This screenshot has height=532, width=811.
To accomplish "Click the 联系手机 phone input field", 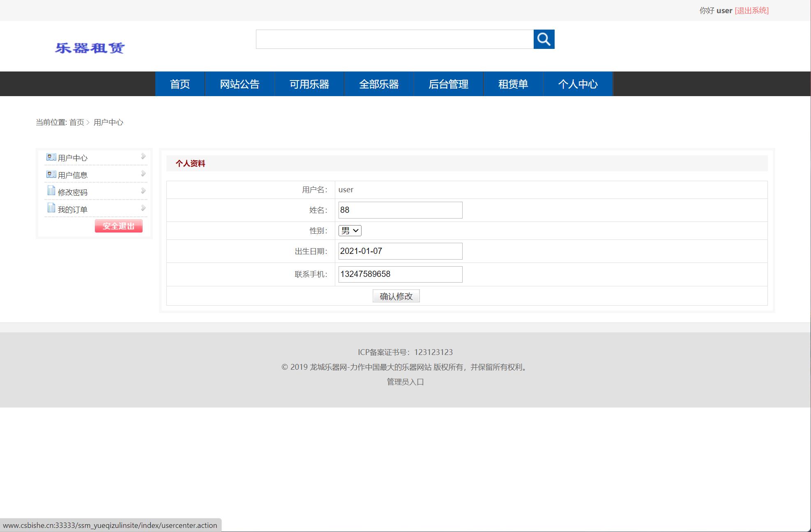I will 399,274.
